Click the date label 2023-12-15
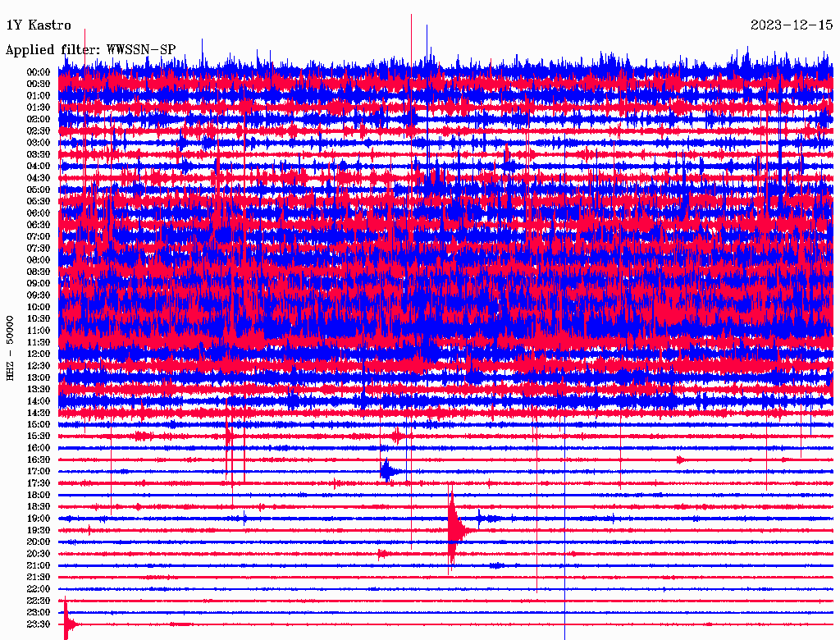The image size is (840, 640). 792,25
